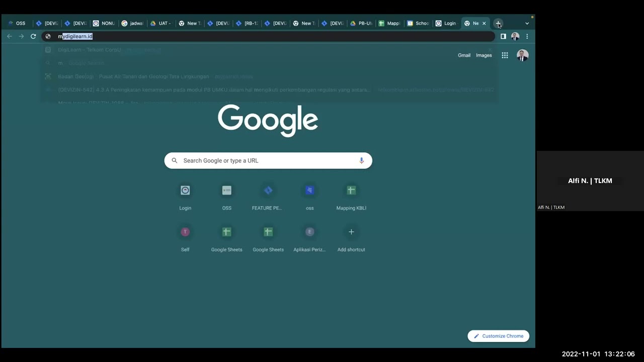
Task: Switch to the PB-UM tab
Action: coord(361,24)
